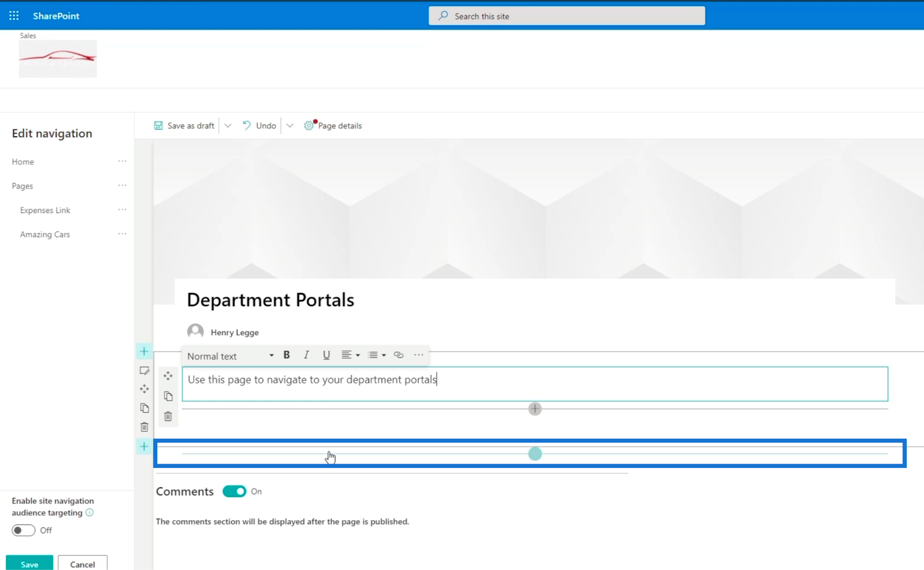Viewport: 924px width, 570px height.
Task: Expand the Undo dropdown arrow
Action: tap(290, 125)
